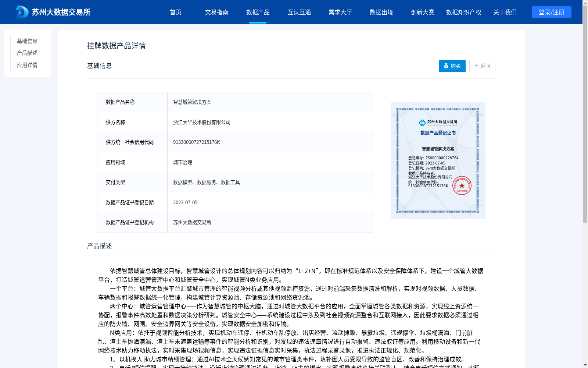Viewport: 588px width, 368px height.
Task: Open the 关于我们 nav item
Action: pos(505,12)
